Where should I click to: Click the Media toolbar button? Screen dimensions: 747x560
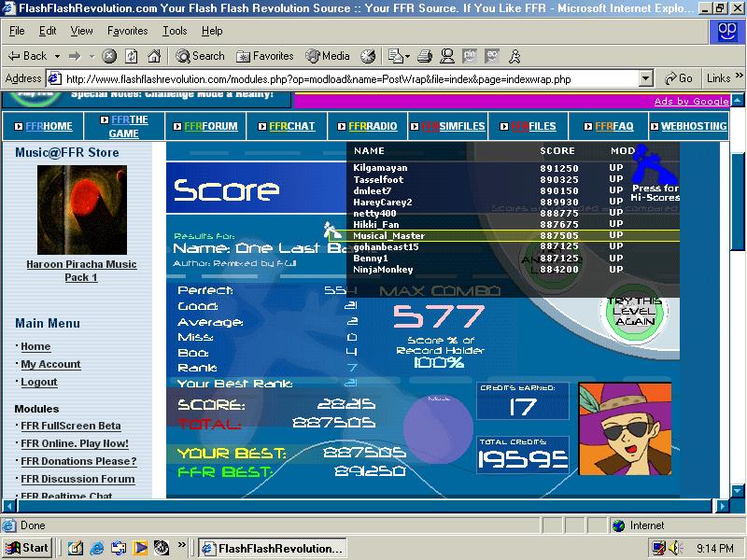[x=328, y=56]
